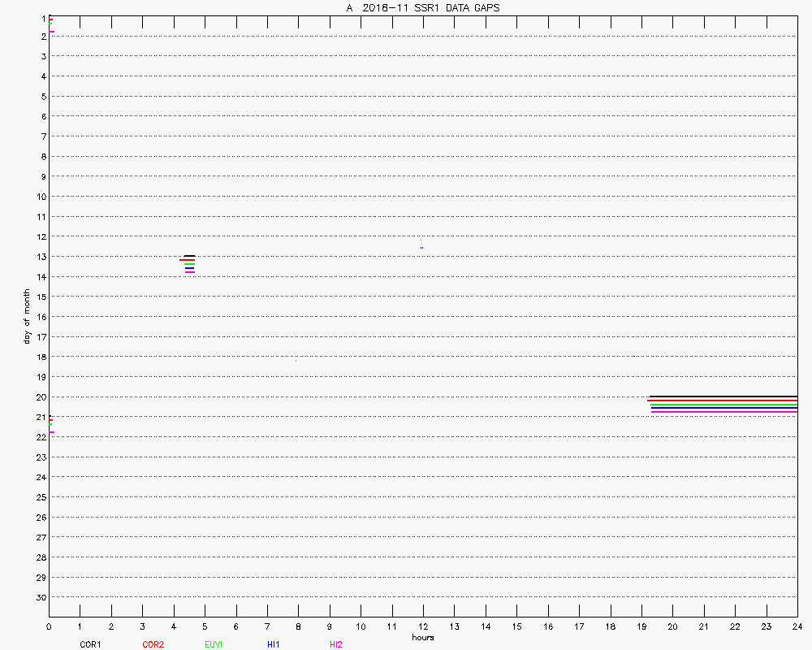Click the COR1 legend label

(x=90, y=644)
